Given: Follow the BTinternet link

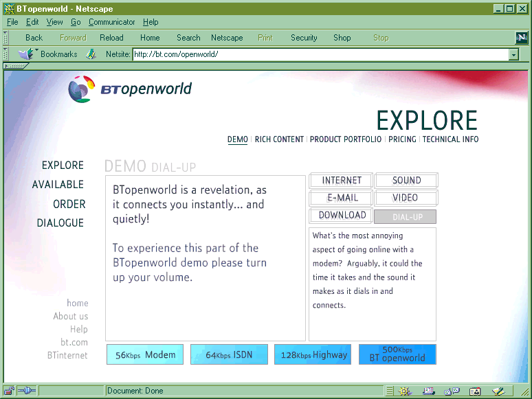Looking at the screenshot, I should click(67, 355).
